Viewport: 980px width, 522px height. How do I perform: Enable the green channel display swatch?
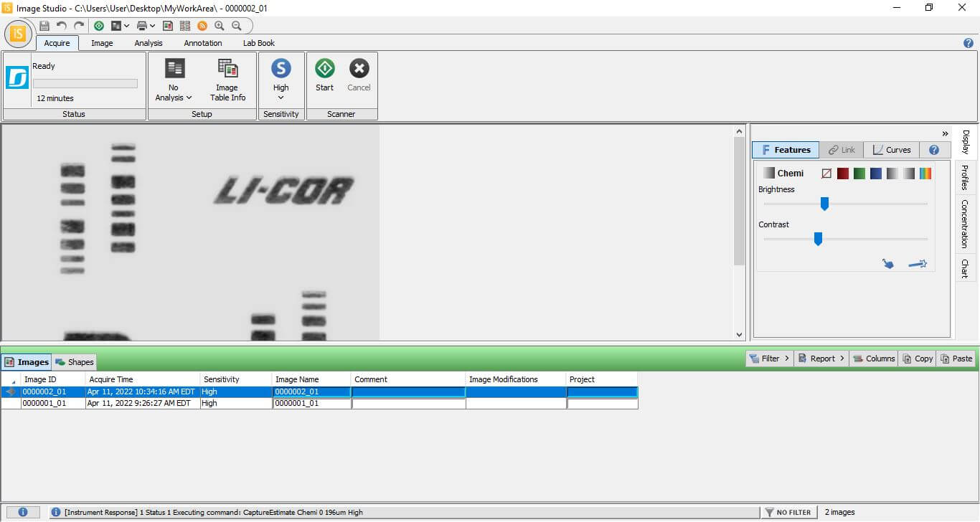(x=859, y=173)
